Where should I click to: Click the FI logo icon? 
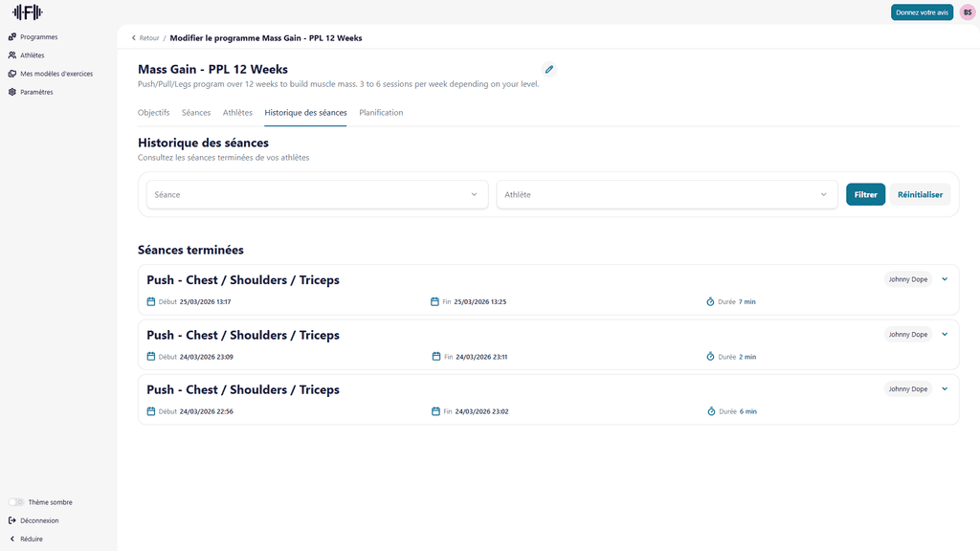(27, 12)
